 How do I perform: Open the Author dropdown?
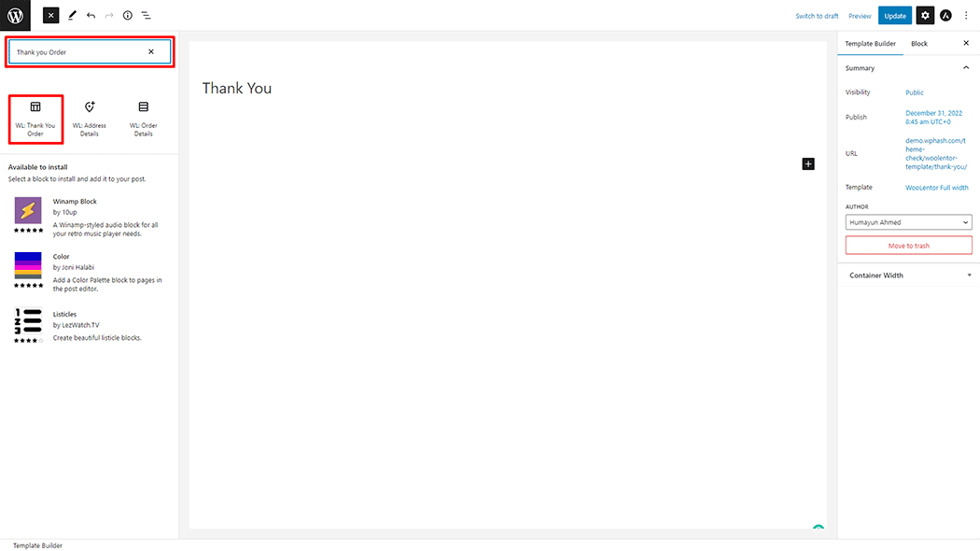click(908, 222)
